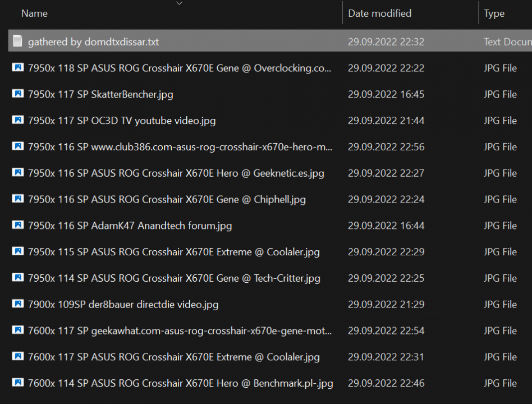The width and height of the screenshot is (532, 404).
Task: Click the image icon next to OC3D TV youtube video.jpg
Action: point(17,120)
